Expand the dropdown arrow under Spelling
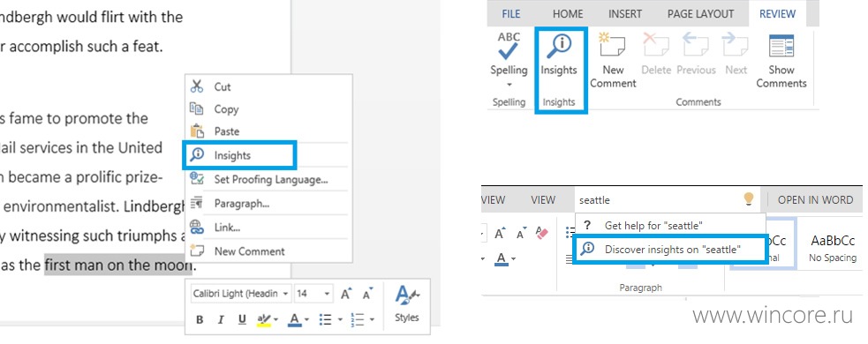This screenshot has height=344, width=868. (509, 85)
